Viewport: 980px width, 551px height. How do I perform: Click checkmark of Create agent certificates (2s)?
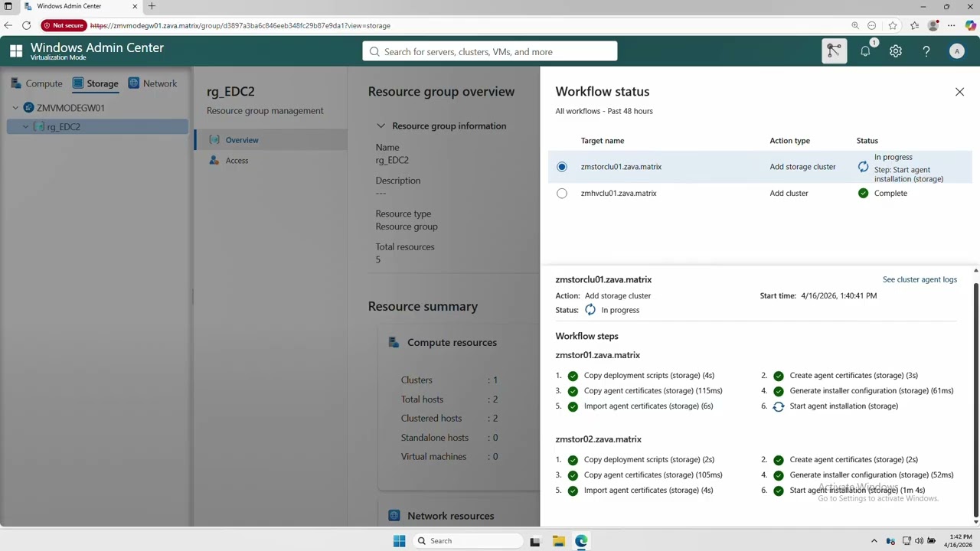(779, 460)
